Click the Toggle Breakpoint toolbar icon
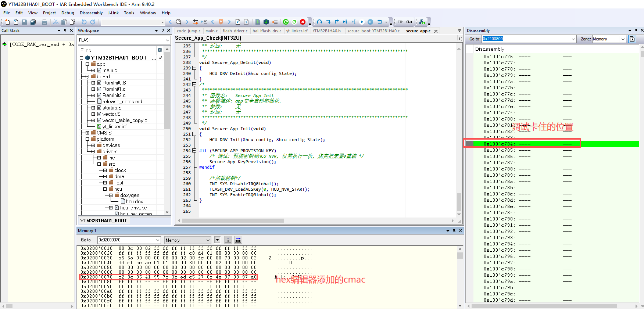The height and width of the screenshot is (309, 644). [x=275, y=22]
